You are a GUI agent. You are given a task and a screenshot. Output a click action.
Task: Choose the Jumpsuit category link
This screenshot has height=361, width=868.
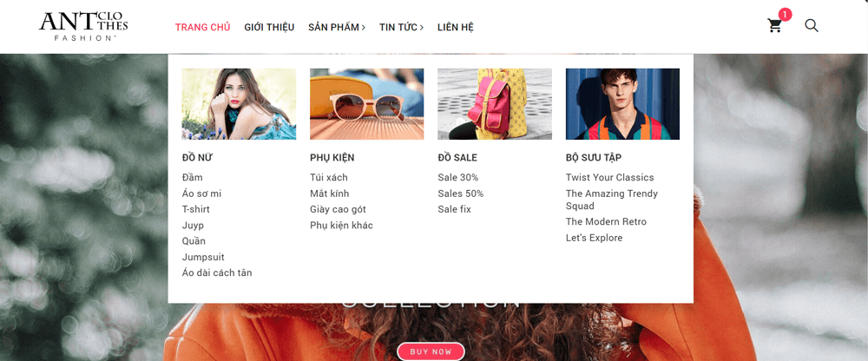(x=203, y=258)
